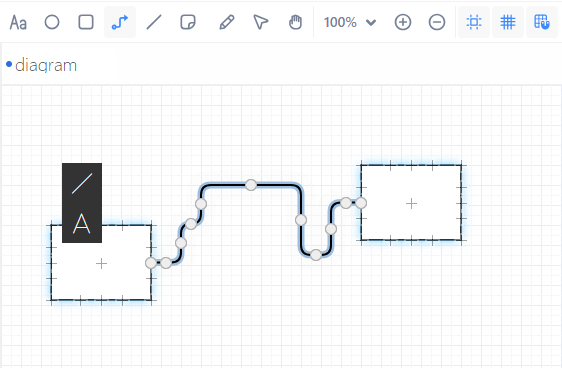Image resolution: width=562 pixels, height=368 pixels.
Task: Select the Sticky note tool
Action: (x=188, y=22)
